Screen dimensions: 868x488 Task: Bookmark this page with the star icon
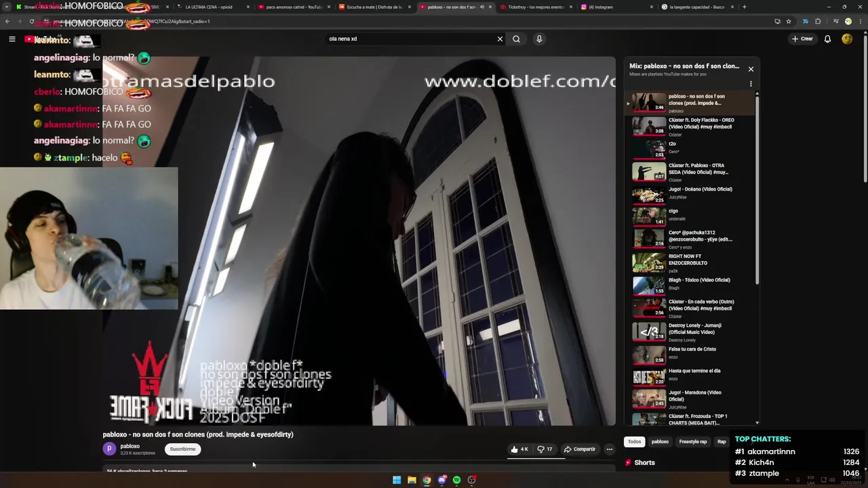[x=789, y=21]
